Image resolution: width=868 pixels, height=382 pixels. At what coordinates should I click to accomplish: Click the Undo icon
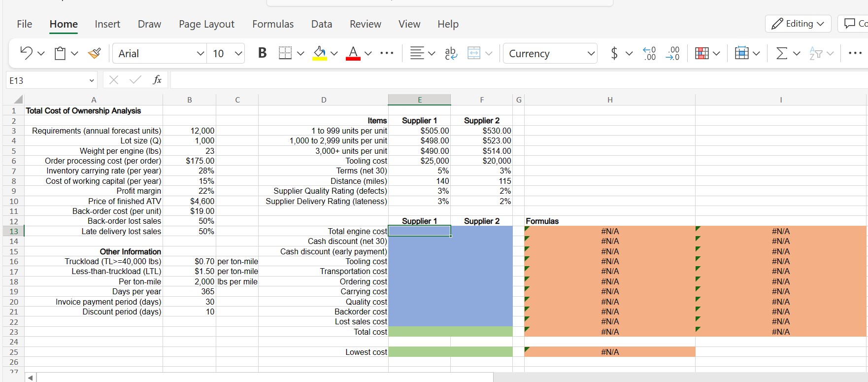tap(27, 53)
